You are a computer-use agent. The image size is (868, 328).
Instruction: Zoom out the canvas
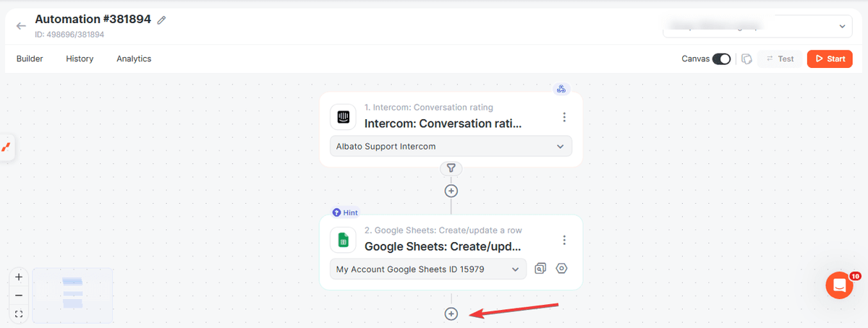(19, 295)
